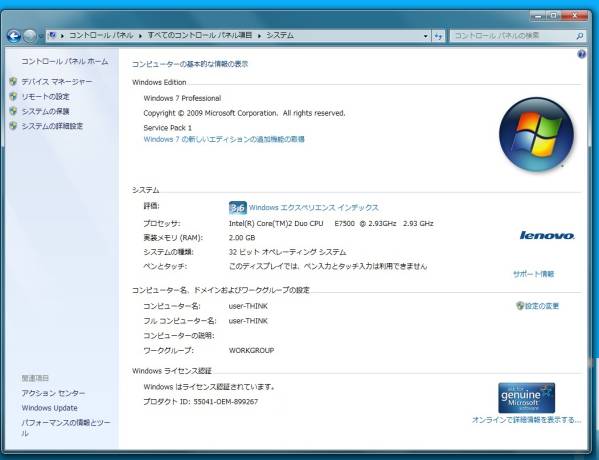Screen dimensions: 599x460
Task: Open the recent pages dropdown beside the Forward button
Action: click(x=41, y=36)
